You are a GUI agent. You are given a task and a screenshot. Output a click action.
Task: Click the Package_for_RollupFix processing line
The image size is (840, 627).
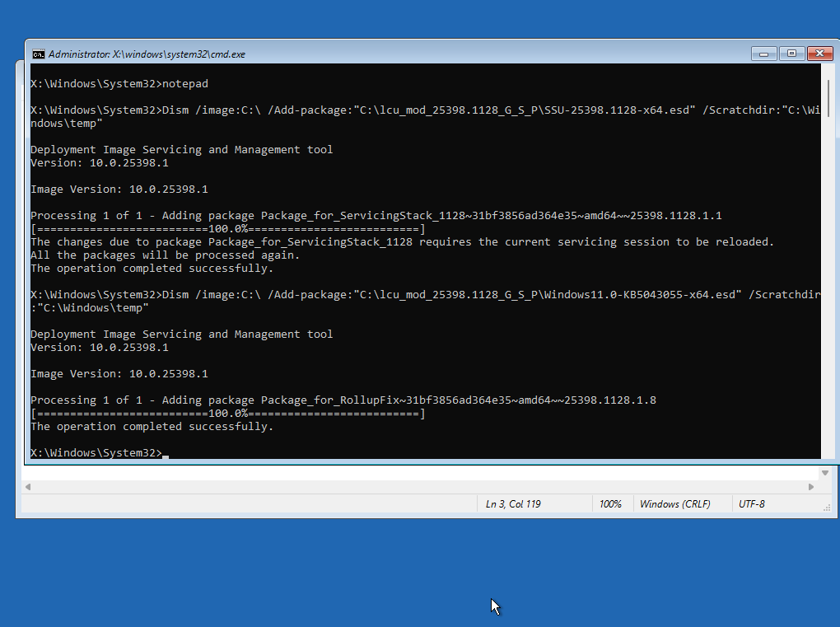tap(343, 400)
